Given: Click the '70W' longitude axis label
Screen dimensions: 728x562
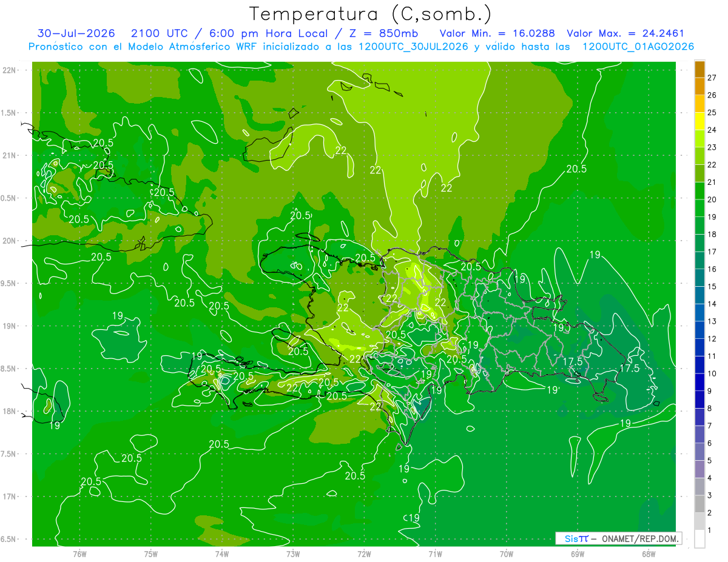Looking at the screenshot, I should (x=506, y=554).
